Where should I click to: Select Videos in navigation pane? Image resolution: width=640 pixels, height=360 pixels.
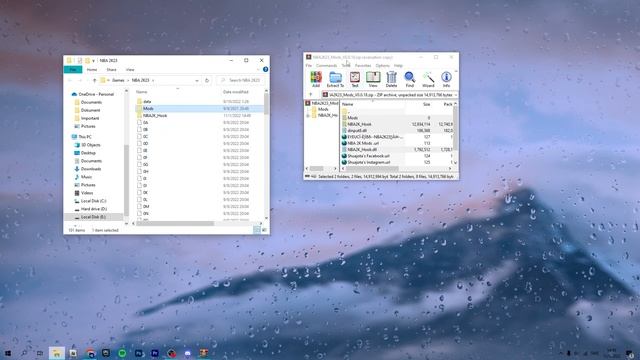tap(87, 193)
